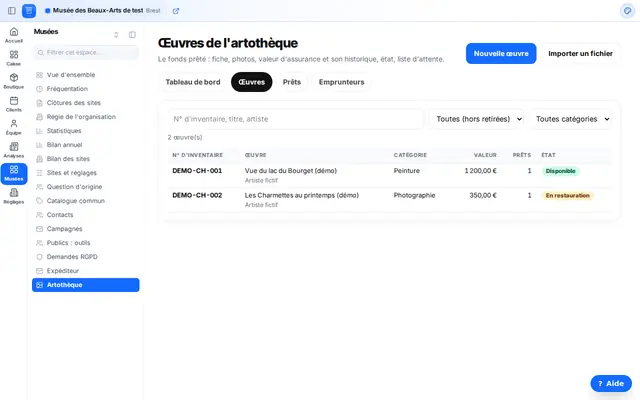The width and height of the screenshot is (640, 400).
Task: Click Musée des Beaux-Arts de test title
Action: coord(98,11)
